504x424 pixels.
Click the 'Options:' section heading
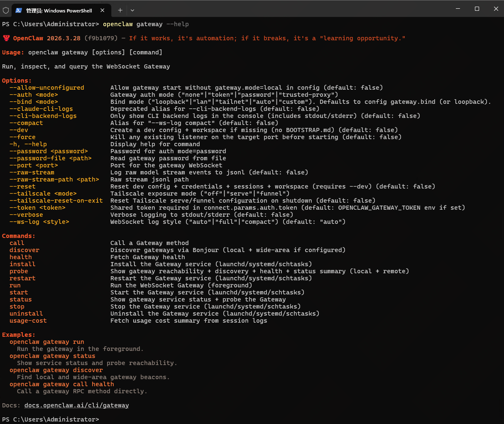(17, 81)
